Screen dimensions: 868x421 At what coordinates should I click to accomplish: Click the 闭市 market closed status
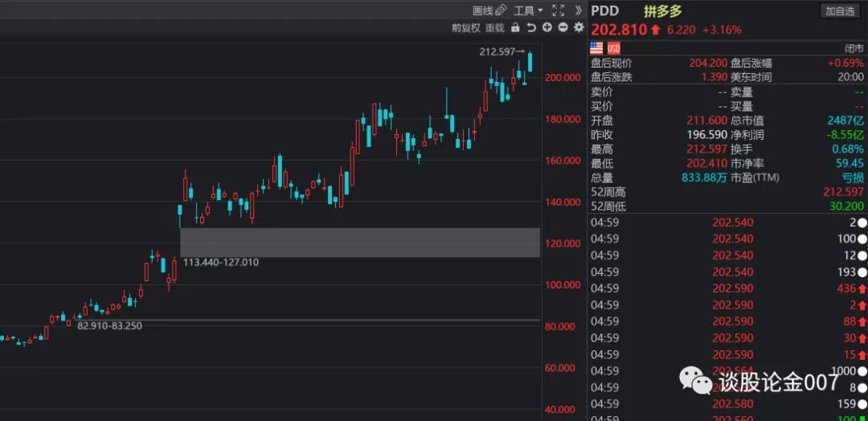[854, 48]
